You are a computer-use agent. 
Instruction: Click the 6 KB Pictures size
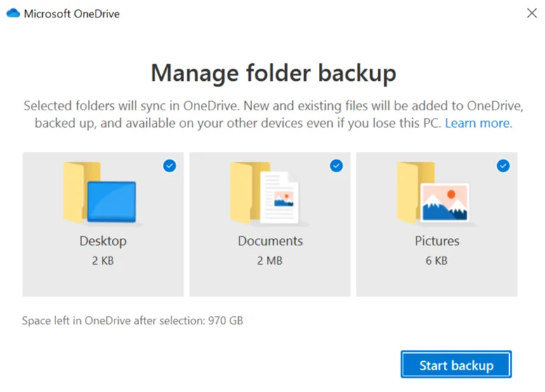[x=437, y=261]
